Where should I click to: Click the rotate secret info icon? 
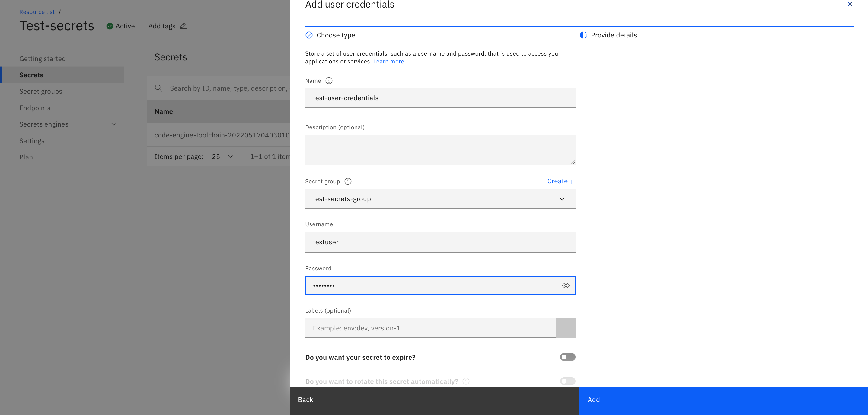[466, 381]
